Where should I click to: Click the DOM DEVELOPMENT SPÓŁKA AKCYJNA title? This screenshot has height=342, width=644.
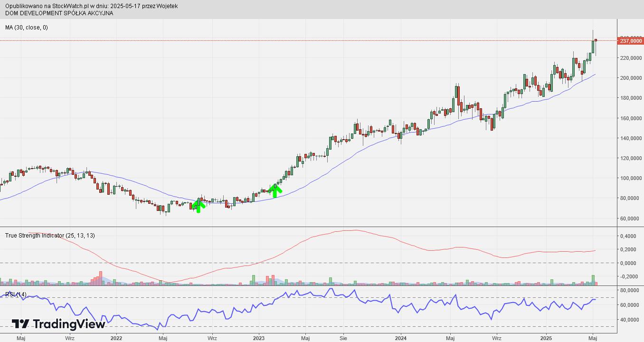click(x=59, y=13)
